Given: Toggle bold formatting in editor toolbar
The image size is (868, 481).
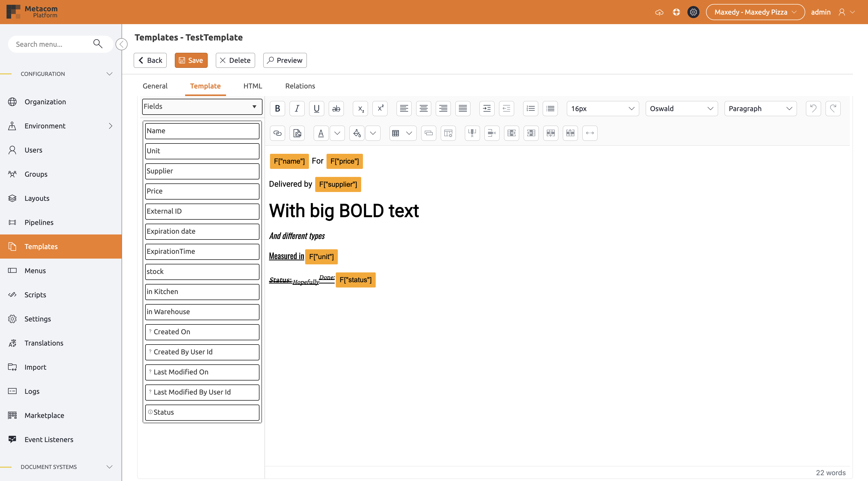Looking at the screenshot, I should (x=277, y=109).
